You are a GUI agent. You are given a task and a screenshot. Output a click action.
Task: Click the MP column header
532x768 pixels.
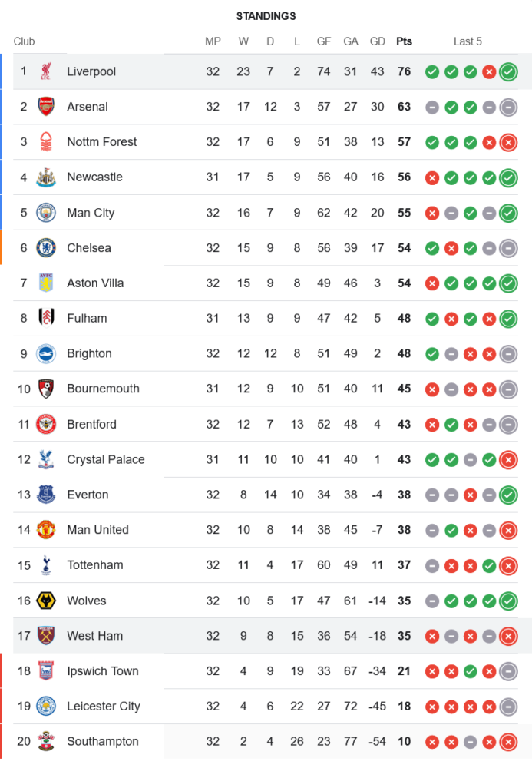tap(213, 41)
